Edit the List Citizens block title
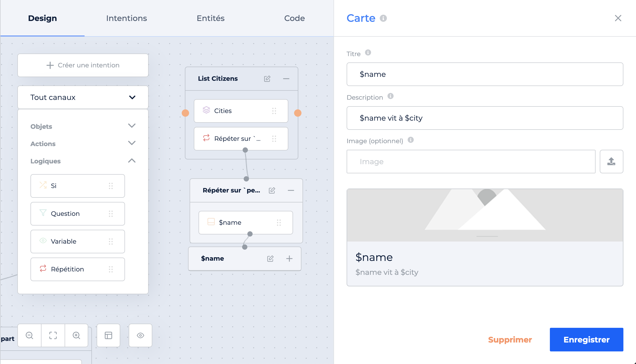 click(267, 79)
